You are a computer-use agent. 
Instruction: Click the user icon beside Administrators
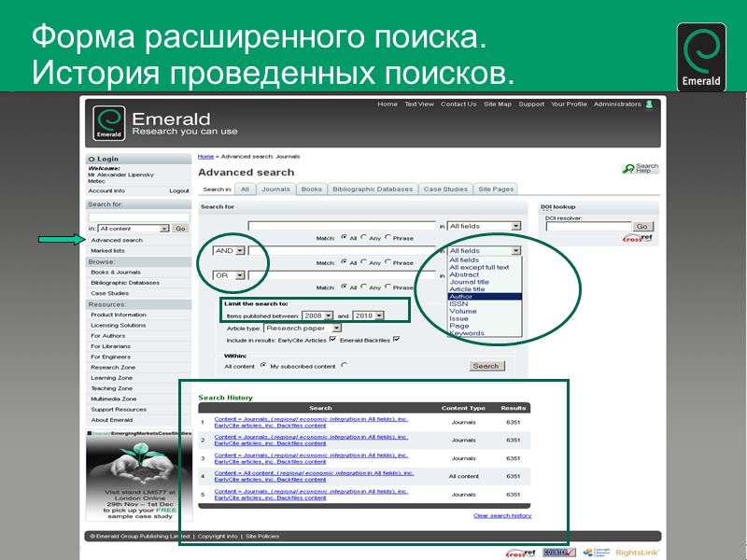coord(648,105)
